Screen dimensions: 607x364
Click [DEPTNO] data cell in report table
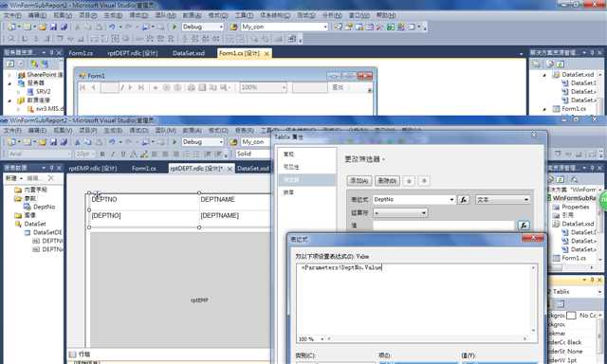(x=106, y=216)
